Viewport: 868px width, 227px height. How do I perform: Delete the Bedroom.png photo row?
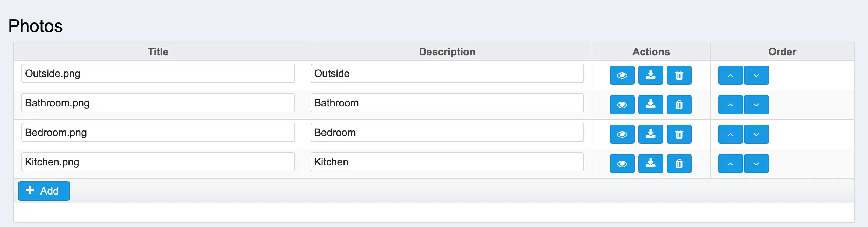(679, 134)
